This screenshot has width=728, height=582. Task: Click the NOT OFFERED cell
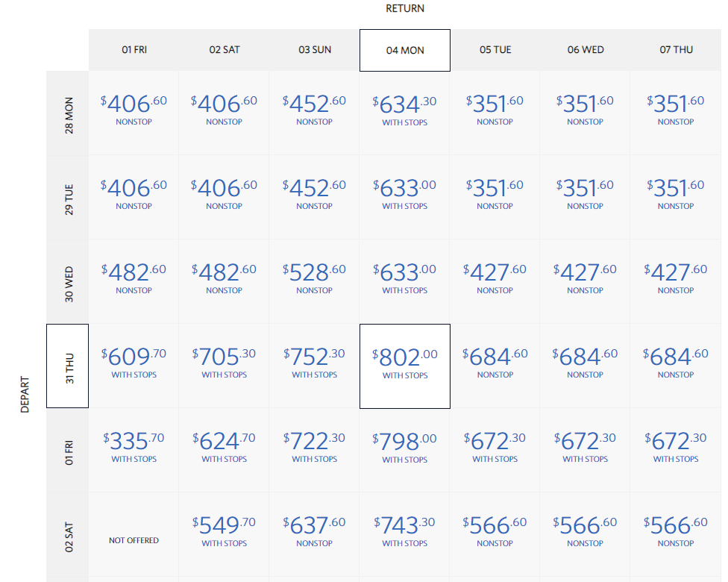[134, 540]
